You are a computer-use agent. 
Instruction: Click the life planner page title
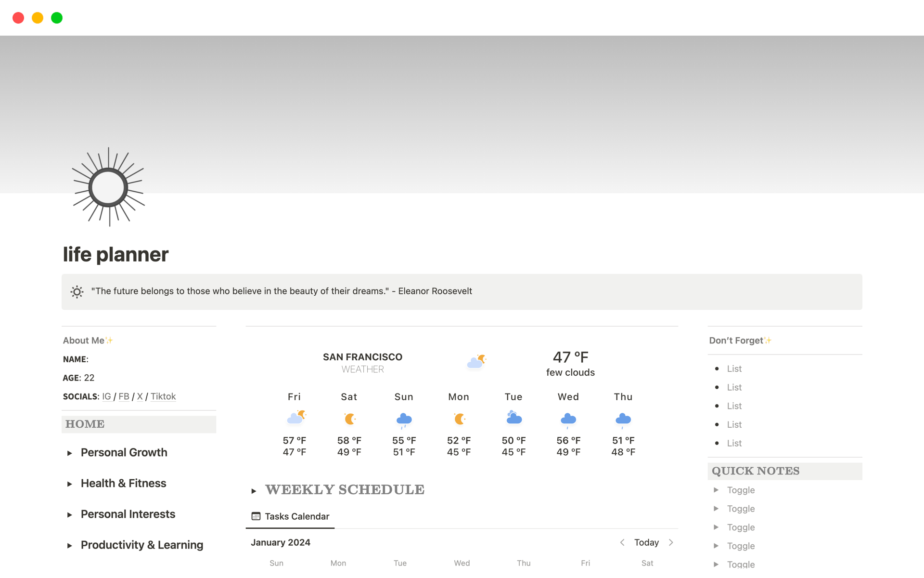(115, 254)
